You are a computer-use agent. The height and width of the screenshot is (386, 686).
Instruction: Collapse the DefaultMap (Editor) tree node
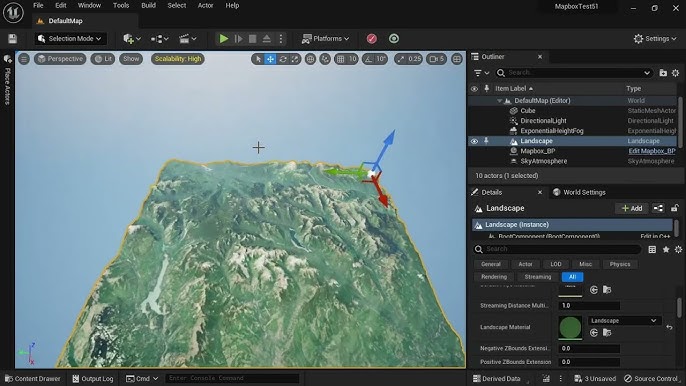pyautogui.click(x=499, y=101)
